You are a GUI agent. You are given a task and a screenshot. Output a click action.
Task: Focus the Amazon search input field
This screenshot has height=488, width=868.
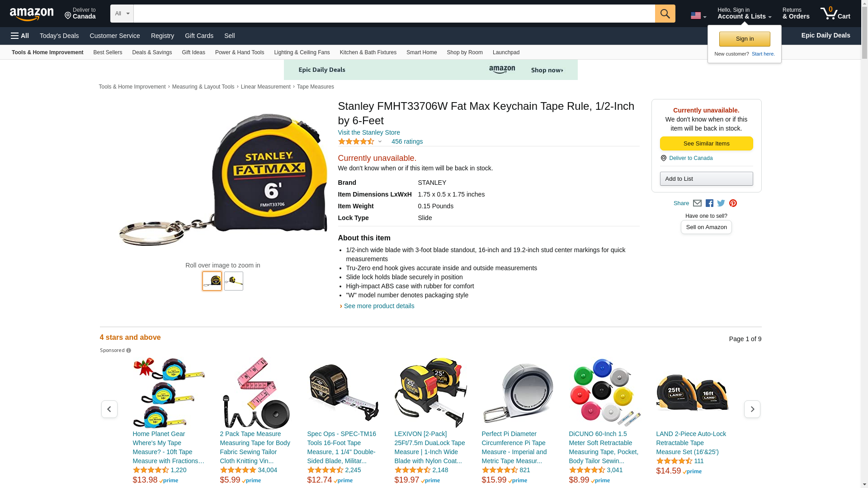pos(394,14)
